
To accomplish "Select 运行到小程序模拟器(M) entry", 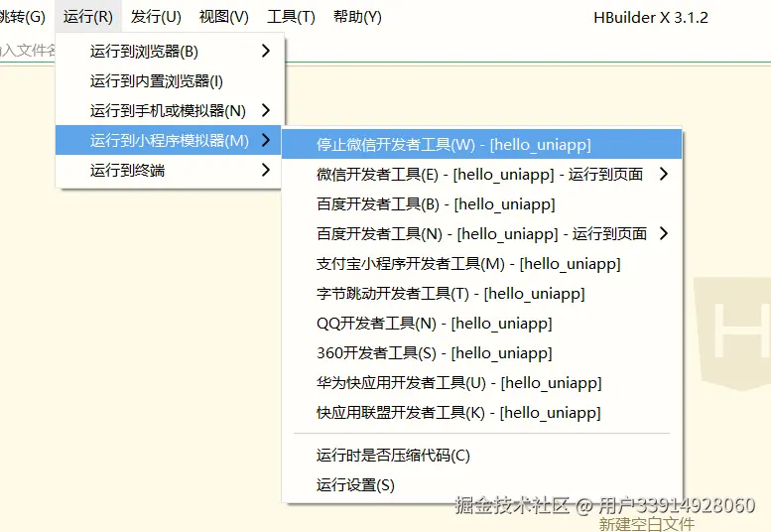I will tap(168, 141).
